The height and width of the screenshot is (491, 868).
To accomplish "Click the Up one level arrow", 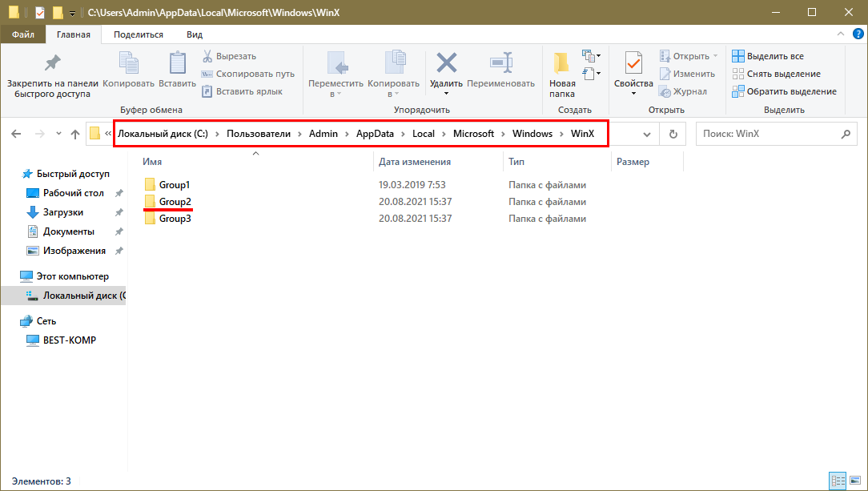I will tap(75, 134).
